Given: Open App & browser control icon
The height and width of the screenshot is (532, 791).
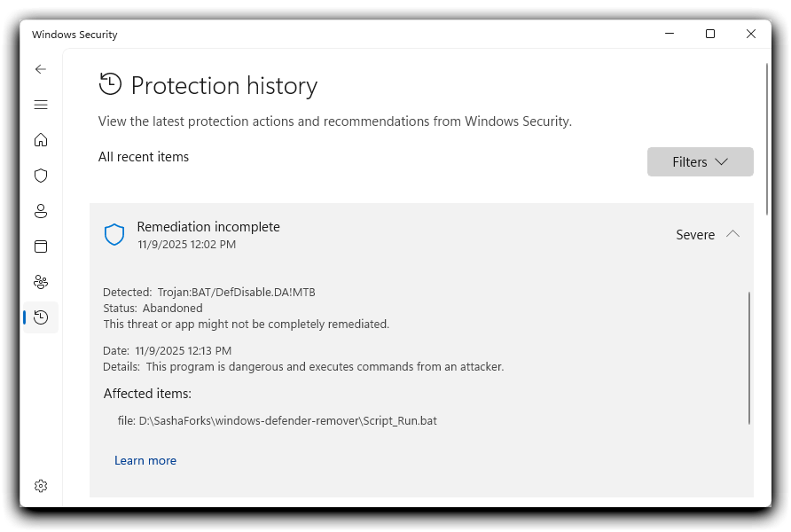Looking at the screenshot, I should [41, 246].
